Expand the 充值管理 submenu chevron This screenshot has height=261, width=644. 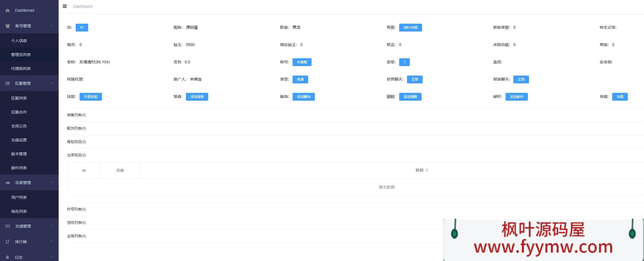51,226
